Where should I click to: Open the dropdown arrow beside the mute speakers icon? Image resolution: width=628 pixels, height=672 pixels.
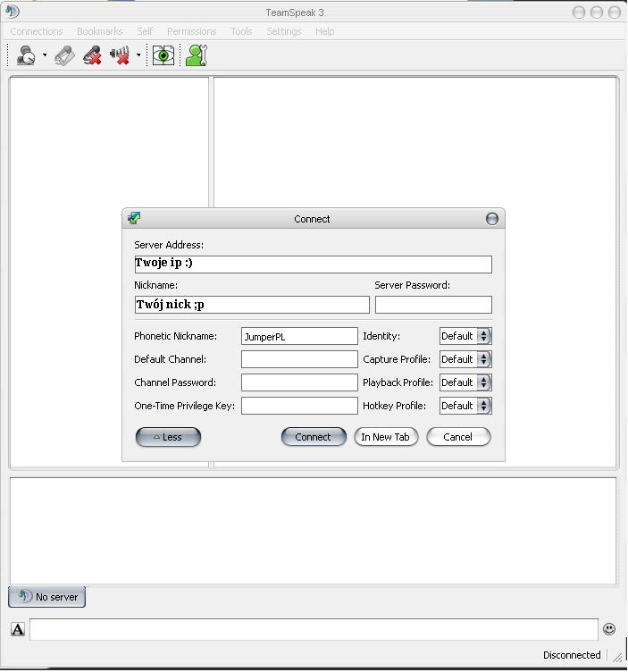click(x=138, y=55)
